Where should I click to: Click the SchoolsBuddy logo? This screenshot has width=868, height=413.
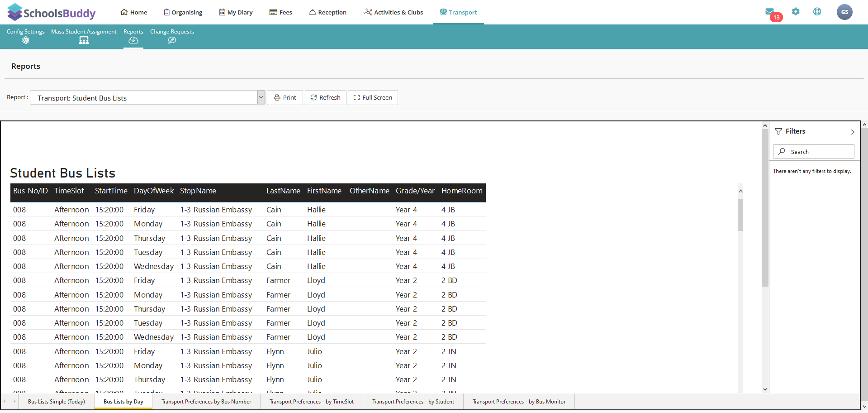coord(52,12)
